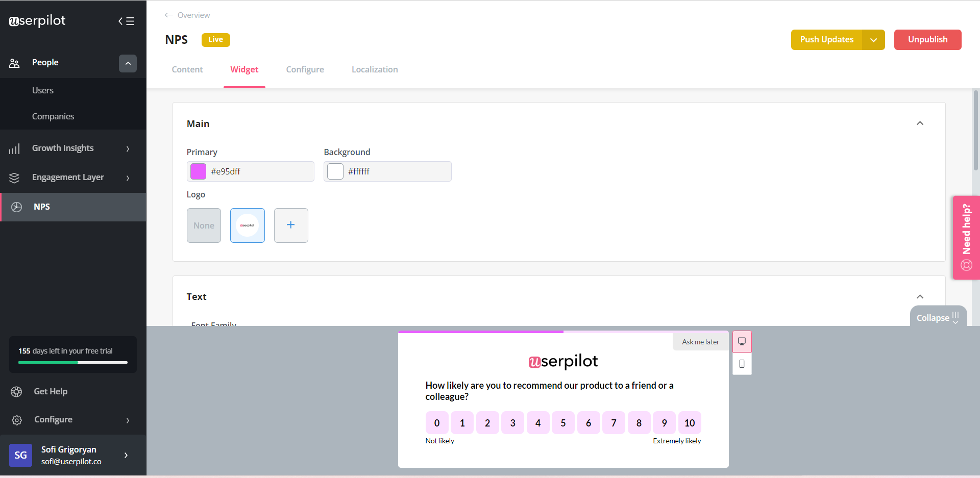
Task: Expand the Configure sidebar menu
Action: tap(128, 420)
